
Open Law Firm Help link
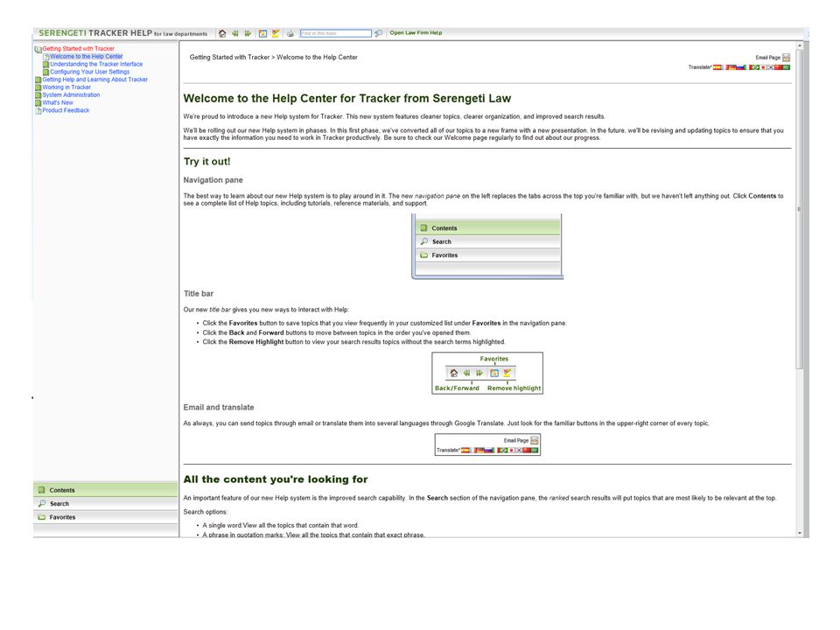click(x=416, y=32)
